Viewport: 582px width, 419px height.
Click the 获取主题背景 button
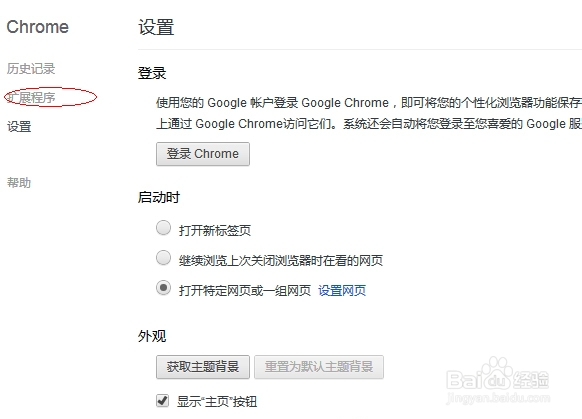pos(203,367)
